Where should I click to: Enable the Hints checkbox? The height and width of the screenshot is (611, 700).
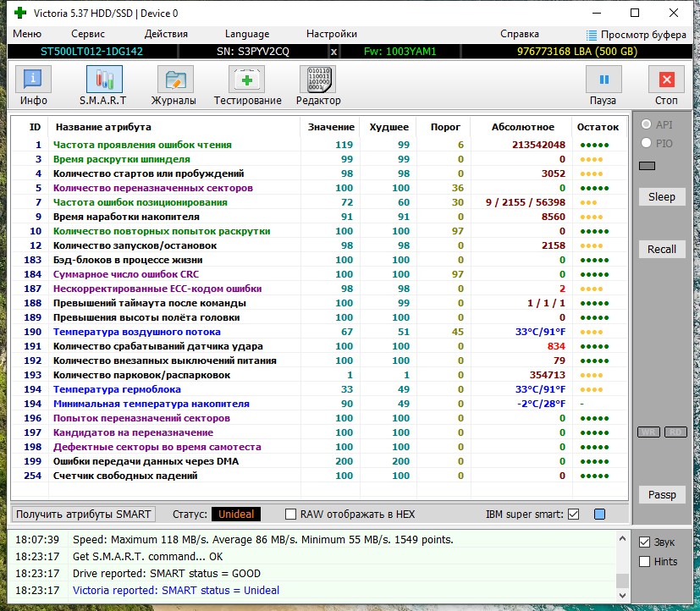644,561
